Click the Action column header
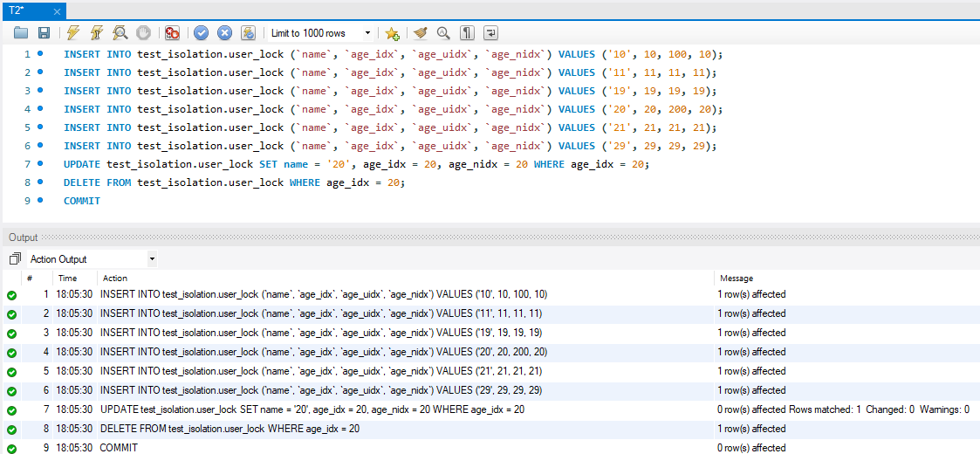Screen dimensions: 980x454 114,279
